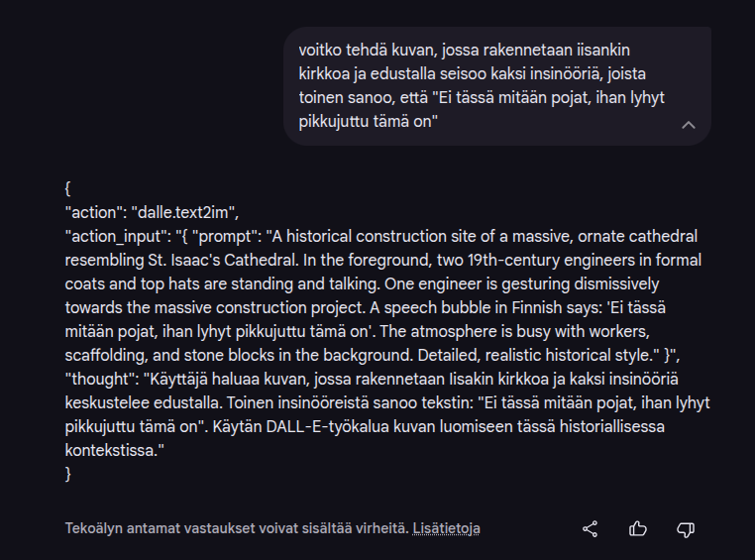
Task: Click the phrase "A speech bubble in Finnish"
Action: tap(485, 307)
